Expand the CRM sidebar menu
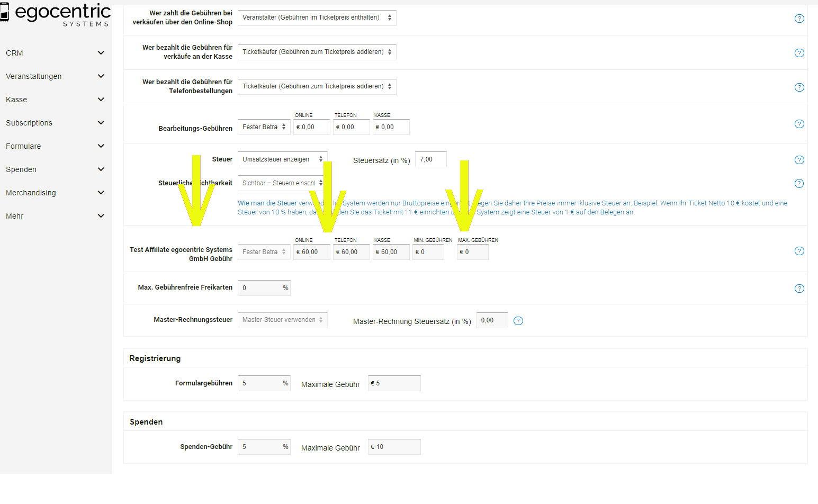Image resolution: width=818 pixels, height=504 pixels. point(101,53)
